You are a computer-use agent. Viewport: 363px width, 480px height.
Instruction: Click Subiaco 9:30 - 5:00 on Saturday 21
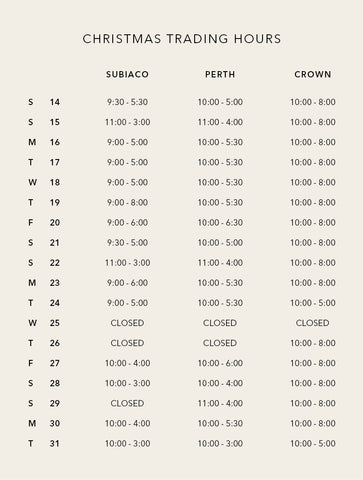point(127,243)
